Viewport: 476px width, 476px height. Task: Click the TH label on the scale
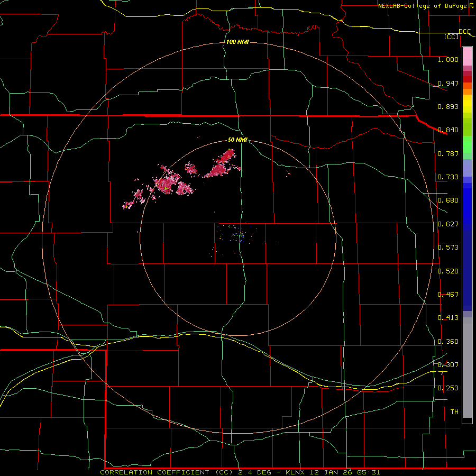tap(454, 412)
